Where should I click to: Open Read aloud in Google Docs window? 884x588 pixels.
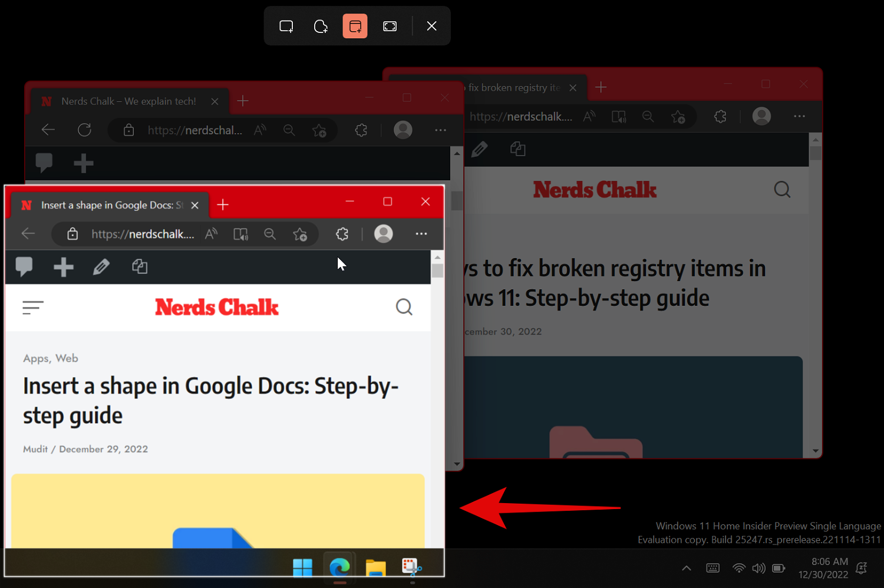pos(211,234)
